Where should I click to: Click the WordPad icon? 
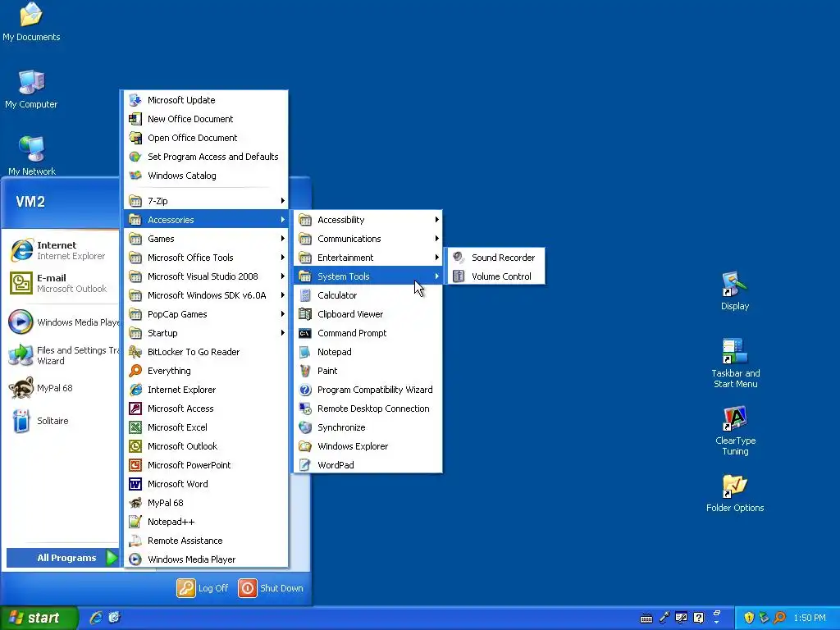point(305,465)
